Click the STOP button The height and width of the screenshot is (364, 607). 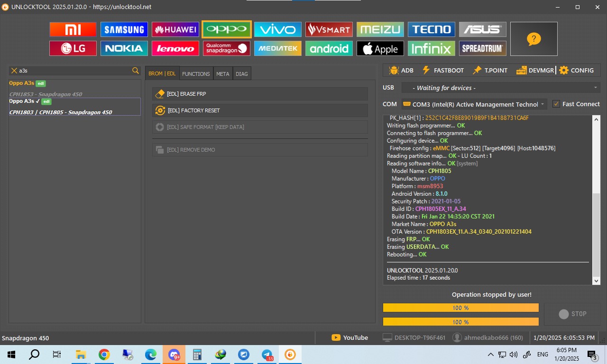[572, 314]
